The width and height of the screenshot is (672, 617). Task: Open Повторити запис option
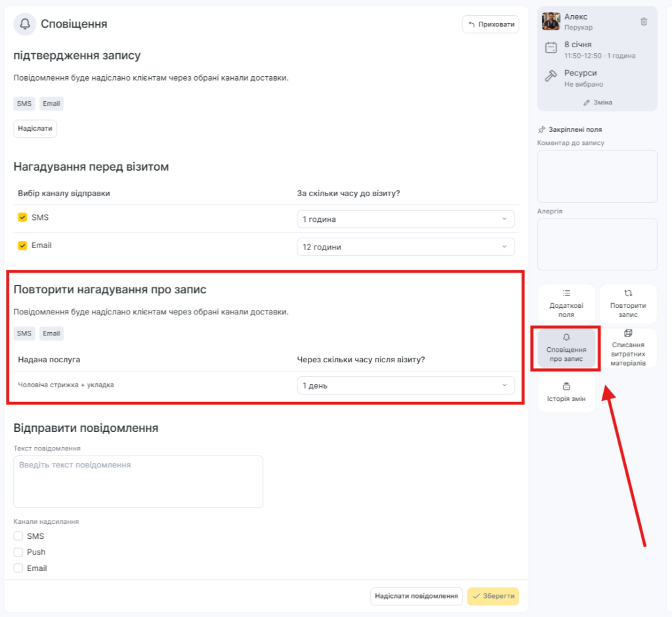click(628, 304)
